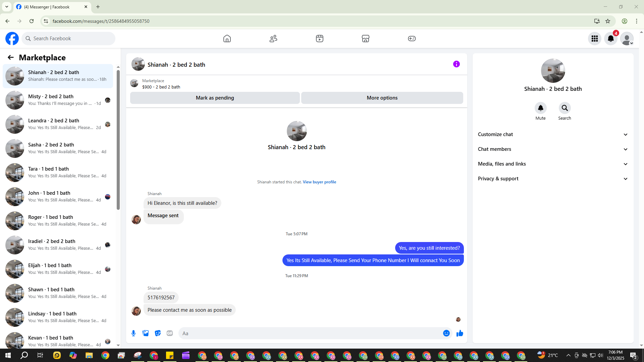Click the phone number message 5176192567
Viewport: 644px width, 362px height.
161,298
